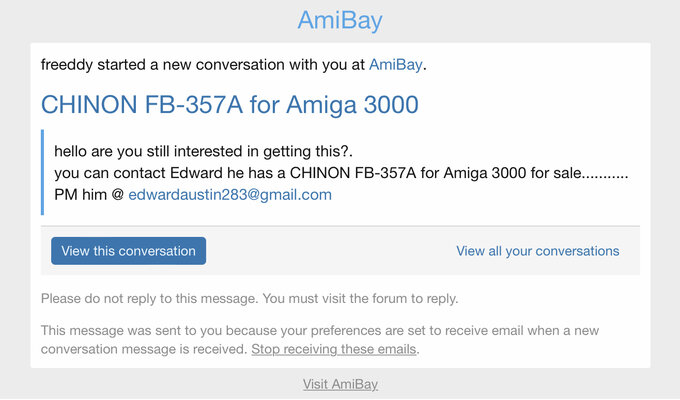Open the AmiBay link in intro sentence
The width and height of the screenshot is (680, 400).
(x=396, y=65)
